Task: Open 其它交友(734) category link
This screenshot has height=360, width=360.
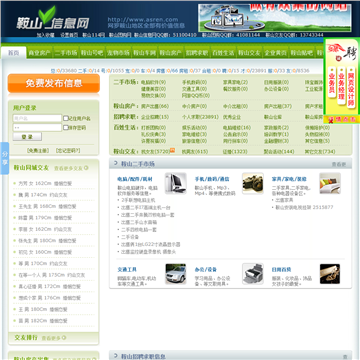Action: pos(320,151)
